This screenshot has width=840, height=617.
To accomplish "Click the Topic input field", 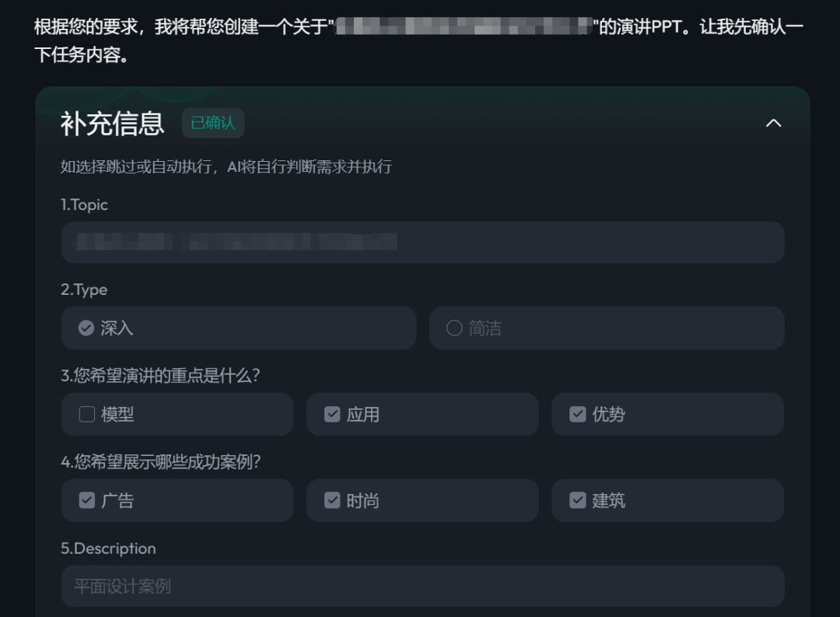I will (422, 242).
